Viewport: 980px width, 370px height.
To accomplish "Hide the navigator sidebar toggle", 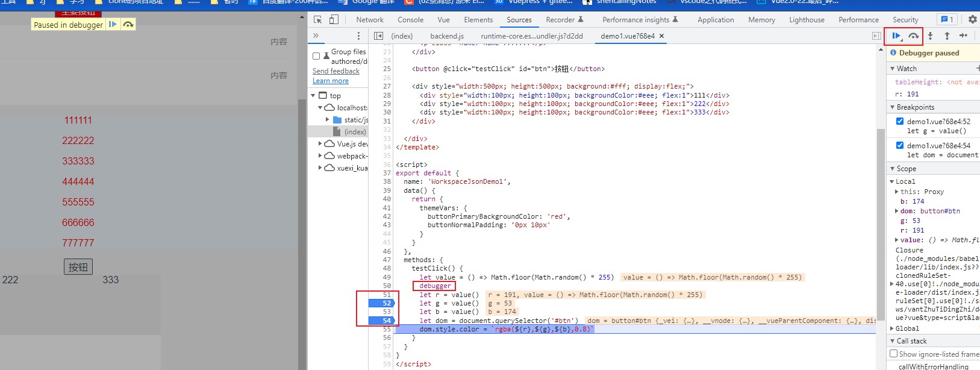I will [378, 36].
